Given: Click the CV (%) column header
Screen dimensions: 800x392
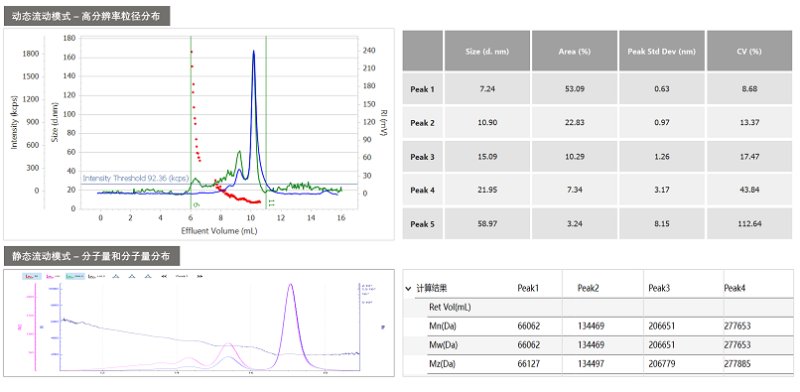Looking at the screenshot, I should point(749,51).
